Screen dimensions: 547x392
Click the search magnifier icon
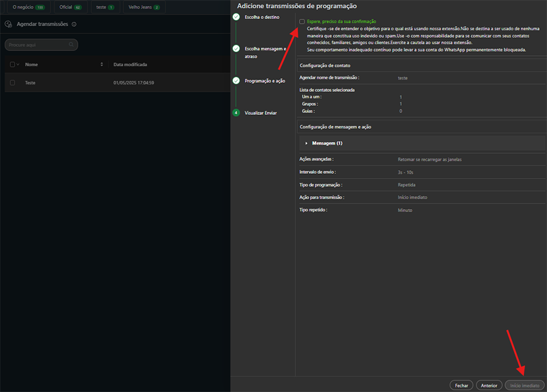tap(71, 44)
